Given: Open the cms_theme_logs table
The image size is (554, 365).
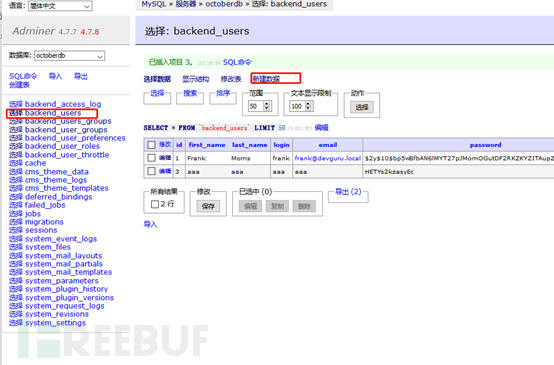Looking at the screenshot, I should point(56,180).
